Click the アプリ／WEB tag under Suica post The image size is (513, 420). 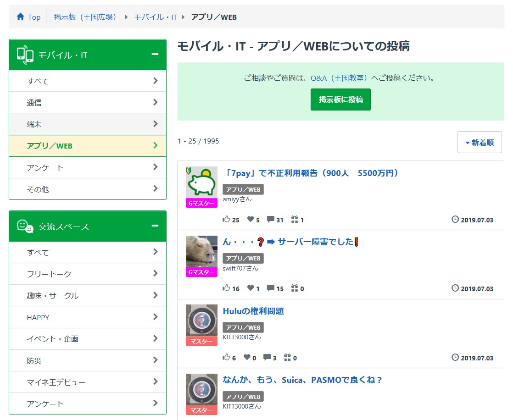pos(243,397)
